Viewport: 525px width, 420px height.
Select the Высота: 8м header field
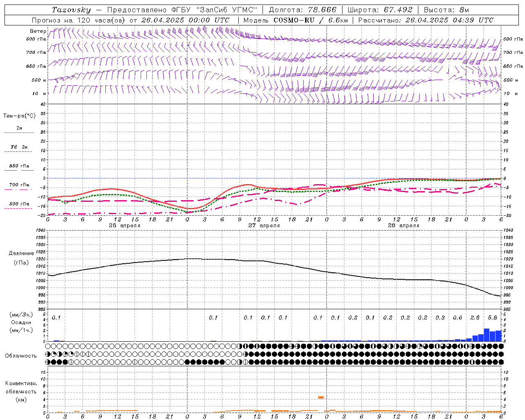coord(446,10)
